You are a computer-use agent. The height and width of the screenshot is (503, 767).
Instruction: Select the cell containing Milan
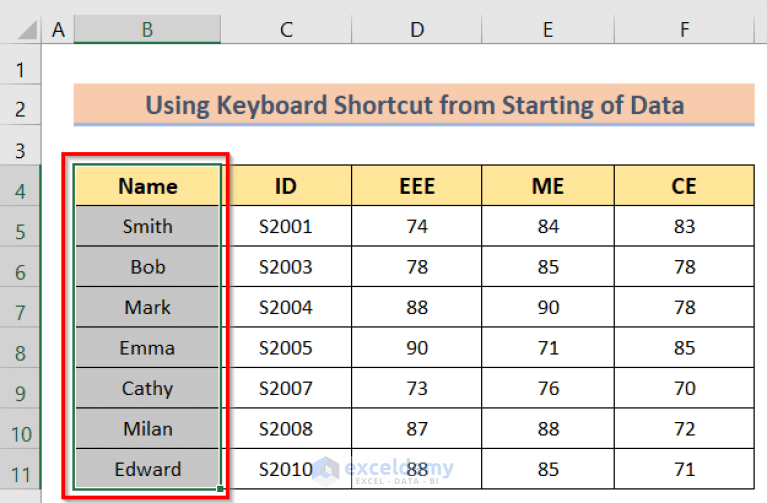147,429
